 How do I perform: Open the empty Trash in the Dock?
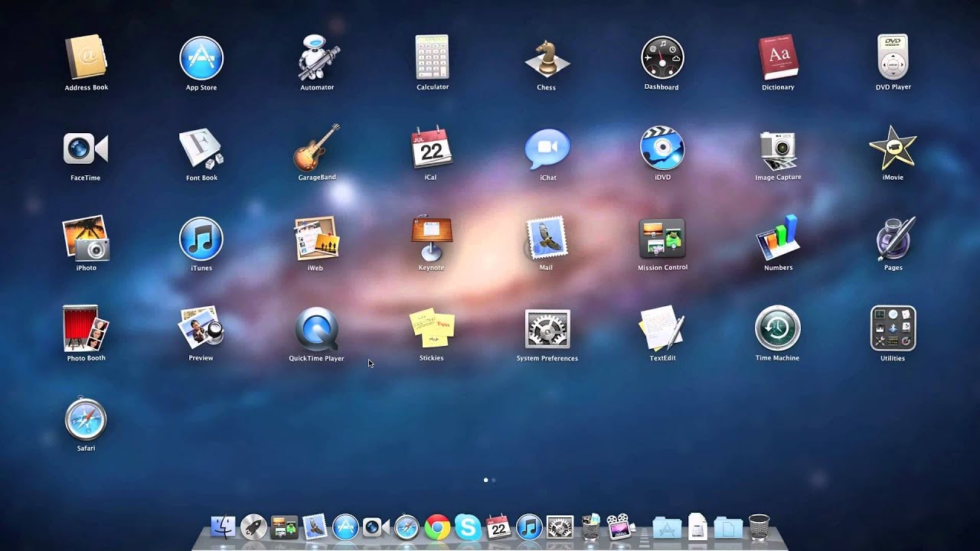[759, 527]
